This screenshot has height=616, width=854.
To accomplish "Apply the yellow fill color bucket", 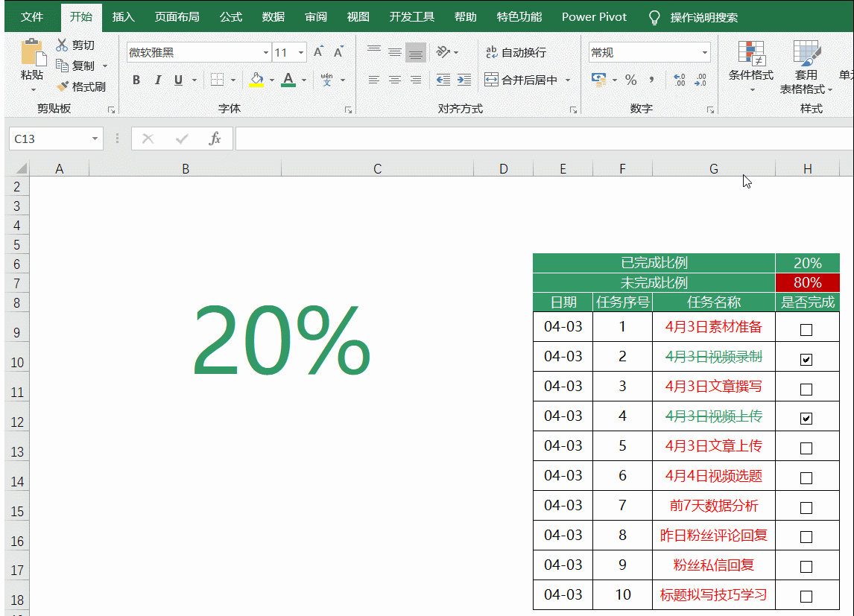I will pyautogui.click(x=256, y=80).
